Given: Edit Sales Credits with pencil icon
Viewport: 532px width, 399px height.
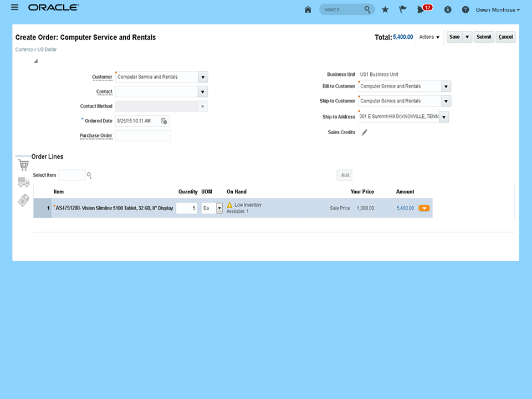Looking at the screenshot, I should (365, 132).
